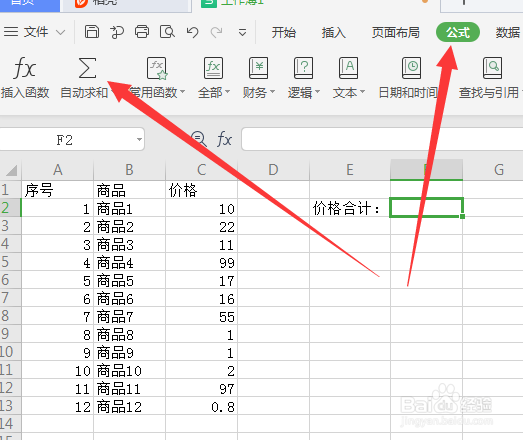Click cell 商品10
The image size is (523, 440).
[129, 370]
